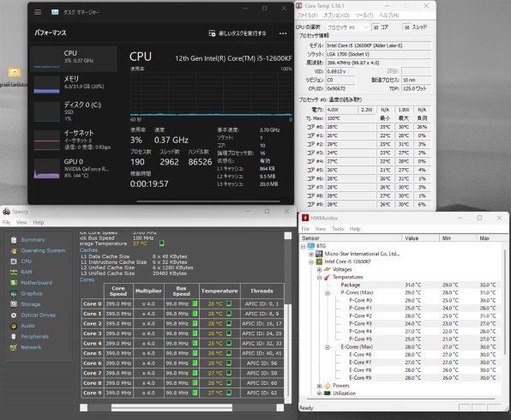Click the Value column header in HWMonitor
Image resolution: width=511 pixels, height=420 pixels.
pos(420,238)
